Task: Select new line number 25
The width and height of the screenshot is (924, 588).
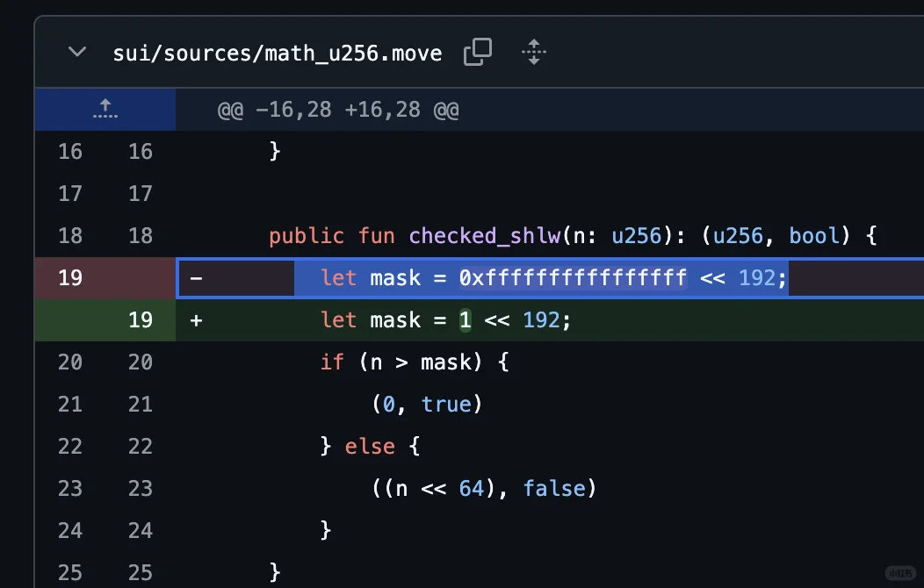Action: [141, 573]
